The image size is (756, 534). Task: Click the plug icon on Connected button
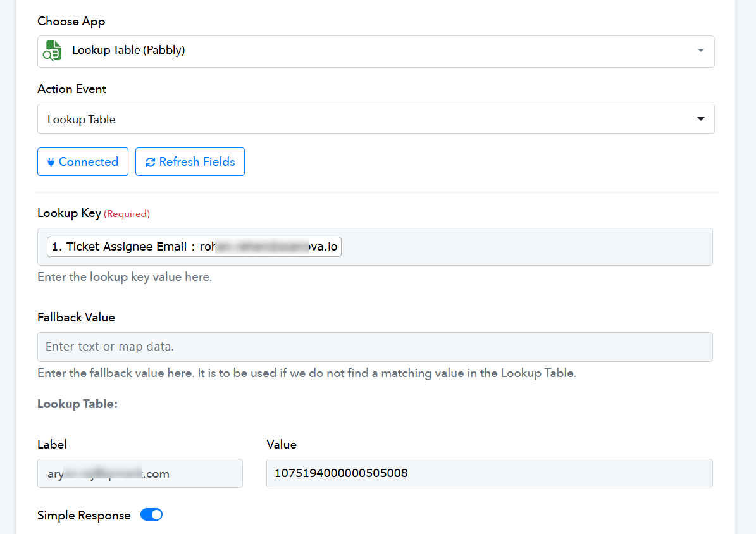51,162
